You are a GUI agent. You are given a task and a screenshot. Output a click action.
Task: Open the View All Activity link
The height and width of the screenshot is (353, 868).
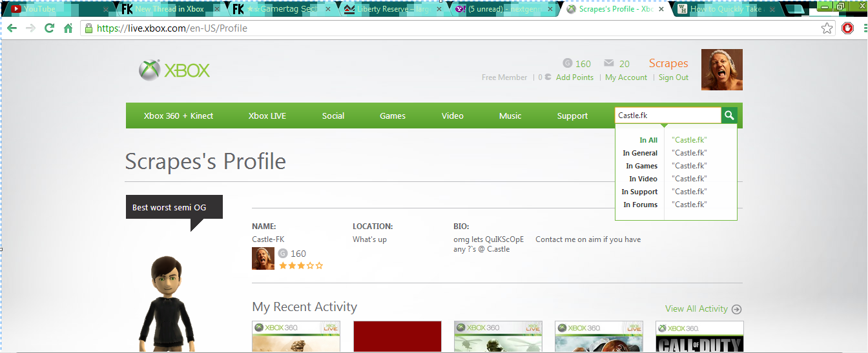(696, 309)
